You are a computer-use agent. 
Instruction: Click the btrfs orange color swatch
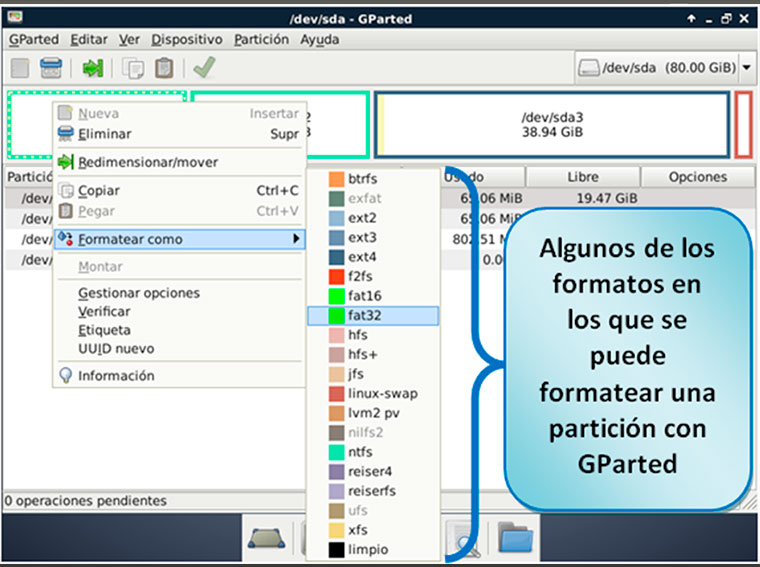(x=336, y=179)
